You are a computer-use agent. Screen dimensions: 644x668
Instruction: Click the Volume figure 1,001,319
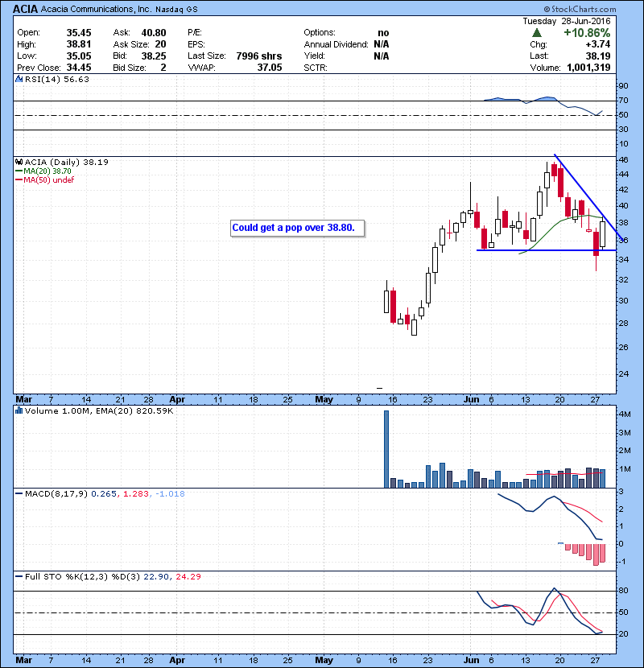coord(588,68)
